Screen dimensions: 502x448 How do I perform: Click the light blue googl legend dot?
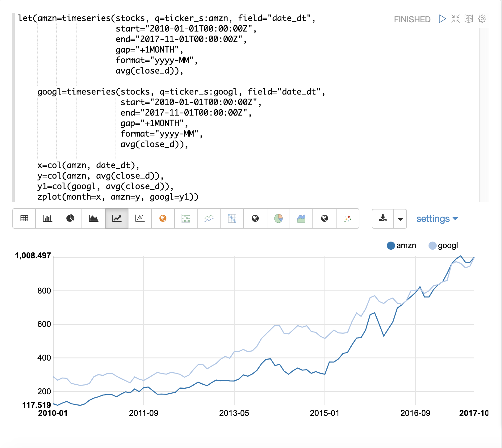click(433, 246)
